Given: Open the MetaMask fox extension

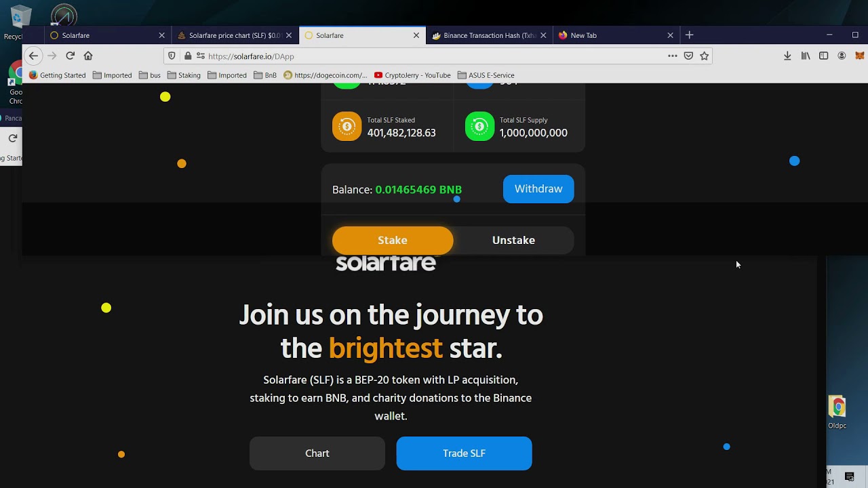Looking at the screenshot, I should pos(860,56).
